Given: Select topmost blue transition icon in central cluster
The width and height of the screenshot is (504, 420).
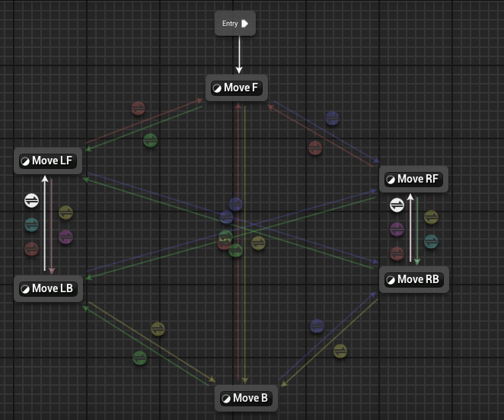Looking at the screenshot, I should point(235,205).
